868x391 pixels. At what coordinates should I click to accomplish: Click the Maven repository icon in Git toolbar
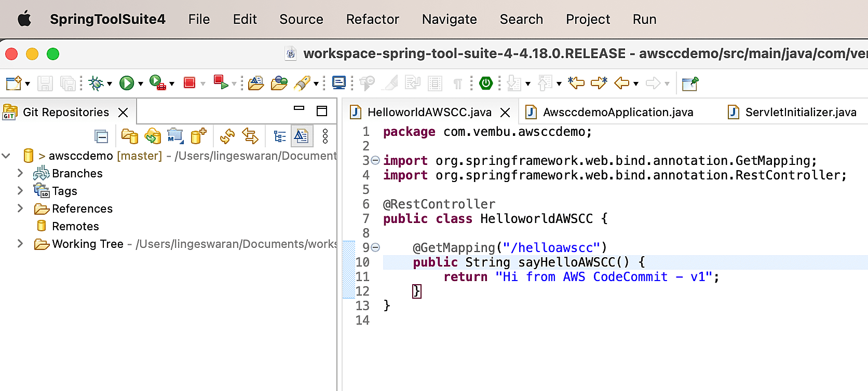[175, 136]
